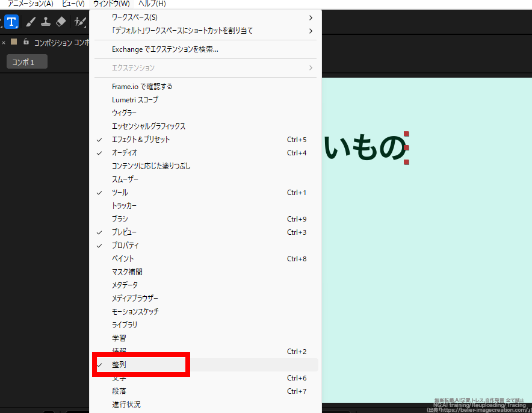Select the Brush tool
This screenshot has height=413, width=532.
[31, 22]
